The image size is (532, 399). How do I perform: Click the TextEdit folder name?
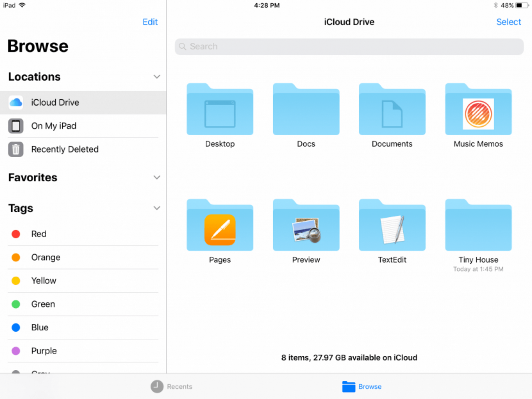pyautogui.click(x=392, y=260)
